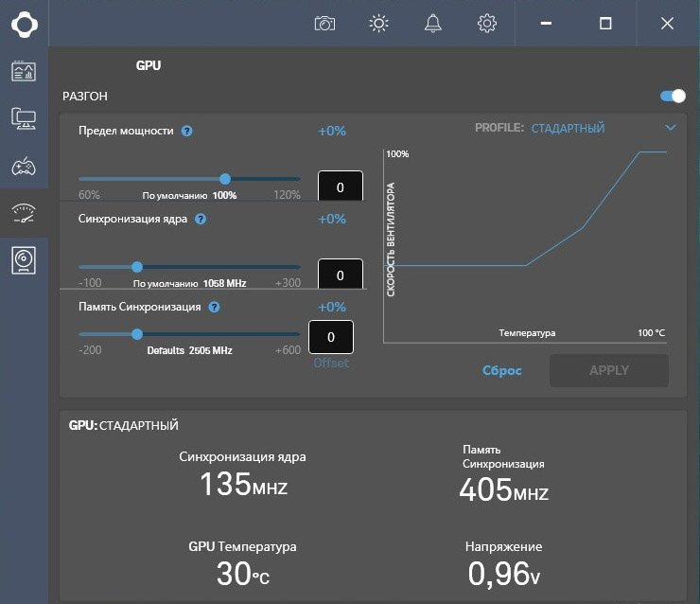Toggle the РАЗГОН overclocking switch
700x604 pixels.
point(673,96)
